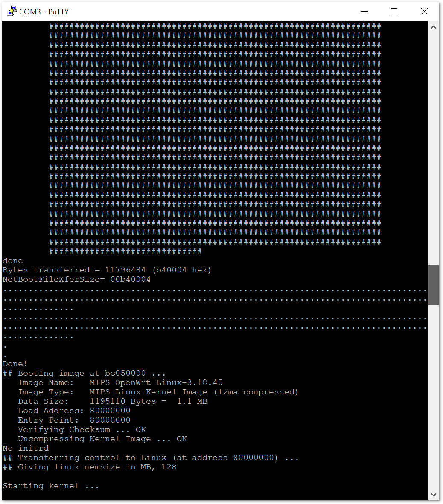The height and width of the screenshot is (504, 443).
Task: Click the NetBootFileXferSize output line
Action: (x=77, y=280)
